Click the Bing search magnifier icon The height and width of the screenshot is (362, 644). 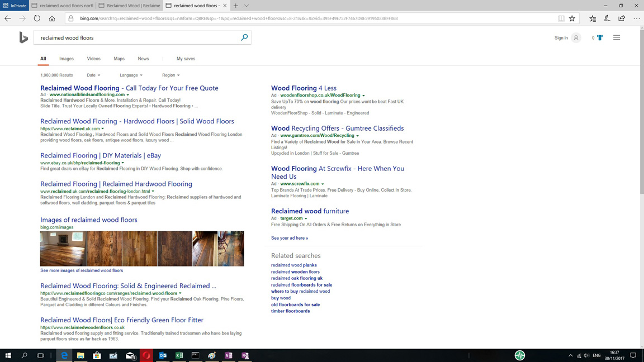click(x=244, y=37)
